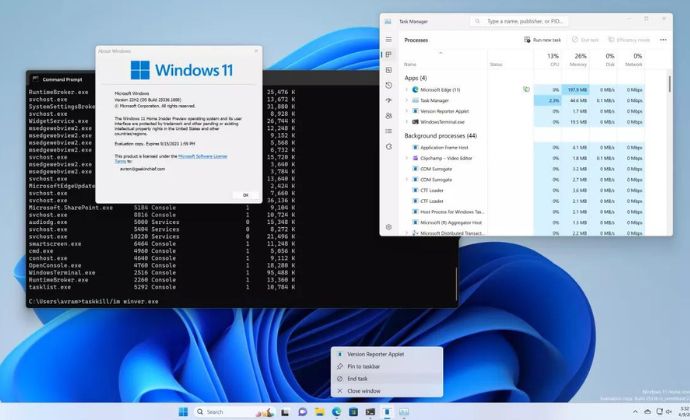Viewport: 690px width, 420px height.
Task: Open Startup apps icon in Task Manager sidebar
Action: (x=389, y=100)
